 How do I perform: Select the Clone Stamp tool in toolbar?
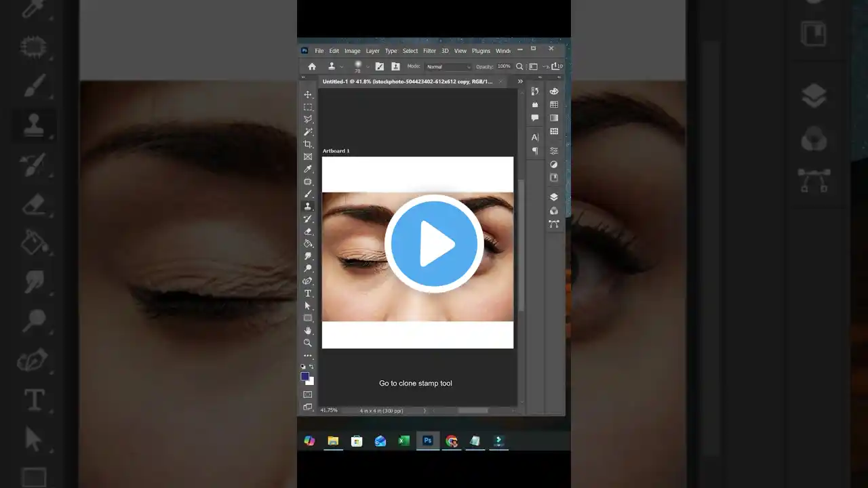pos(308,206)
